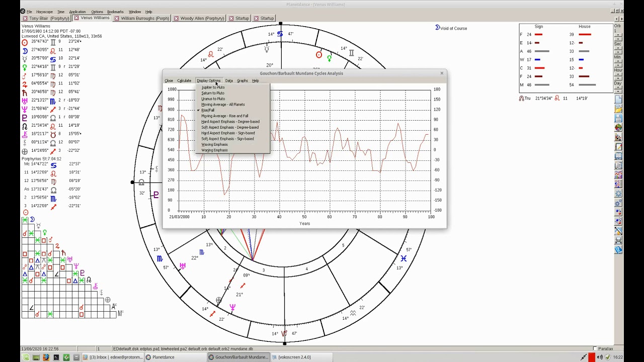This screenshot has height=362, width=644.
Task: Click the open book icon in right toolbar
Action: coord(618,155)
